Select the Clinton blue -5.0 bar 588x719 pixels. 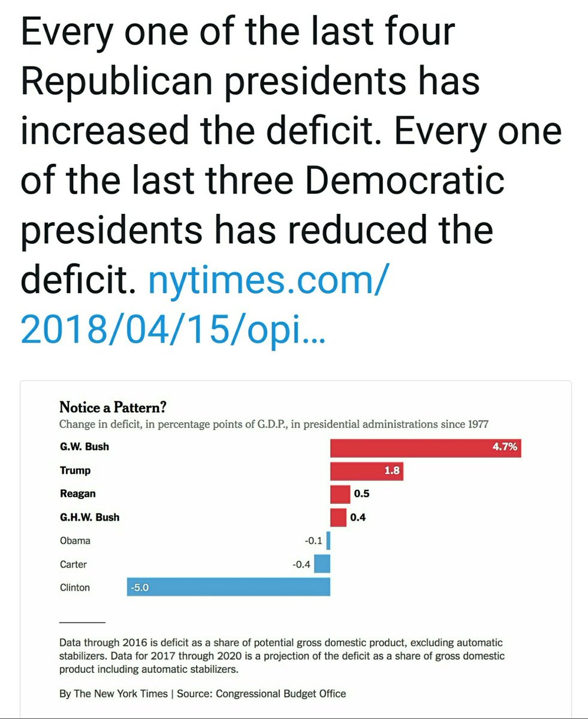pos(229,587)
